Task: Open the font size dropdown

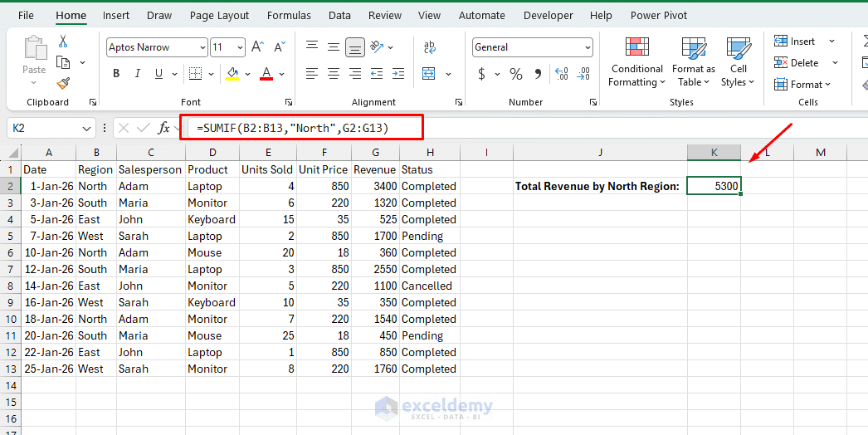Action: pyautogui.click(x=240, y=47)
